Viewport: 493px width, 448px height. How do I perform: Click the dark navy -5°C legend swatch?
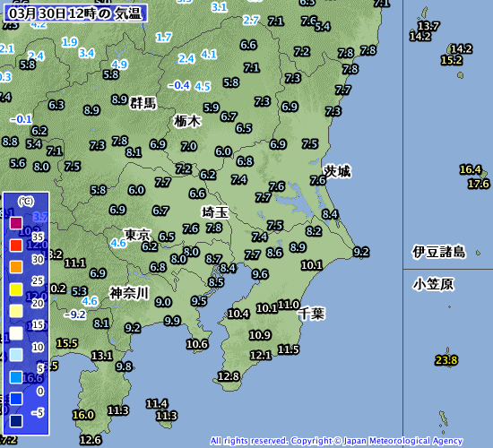[16, 421]
